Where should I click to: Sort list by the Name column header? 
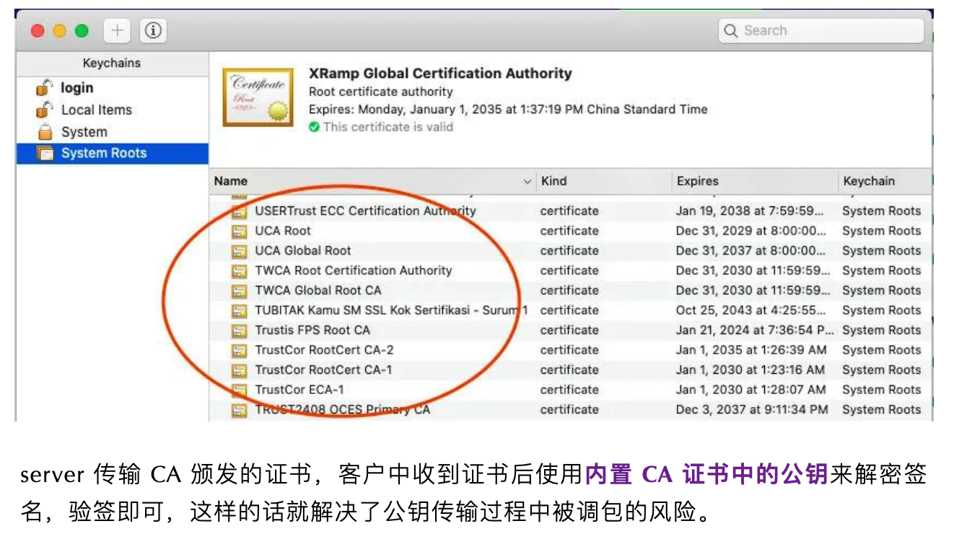(x=373, y=181)
